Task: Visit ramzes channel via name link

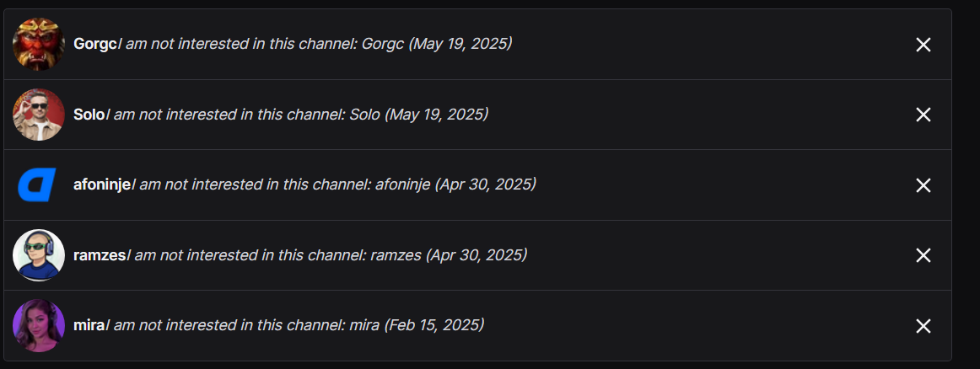Action: coord(100,254)
